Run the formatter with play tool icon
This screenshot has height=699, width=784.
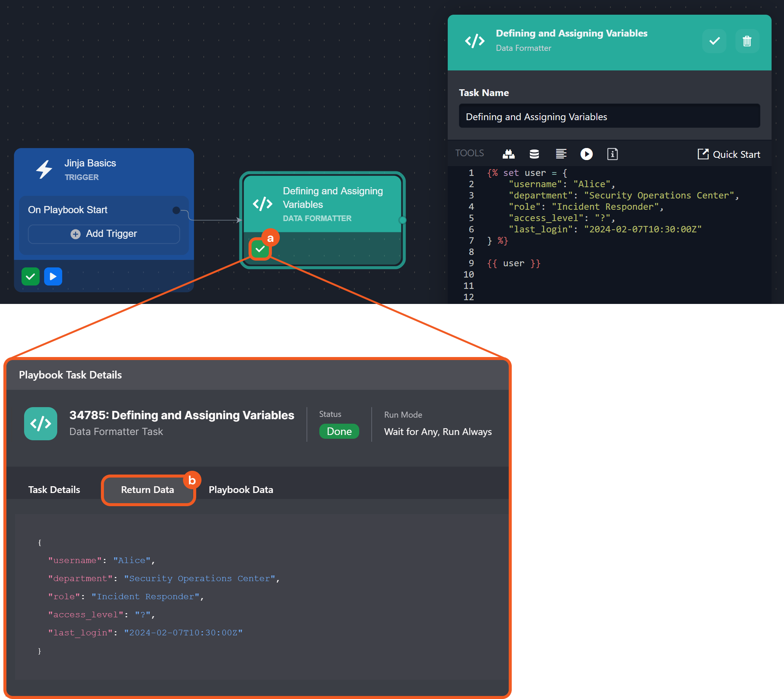[x=586, y=154]
